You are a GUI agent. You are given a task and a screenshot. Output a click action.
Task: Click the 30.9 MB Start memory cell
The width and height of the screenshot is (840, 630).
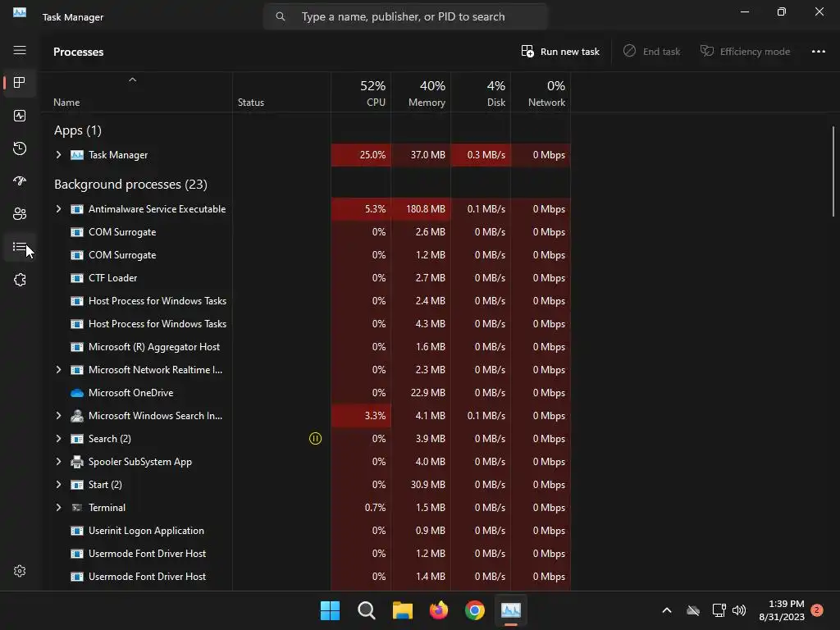point(421,485)
